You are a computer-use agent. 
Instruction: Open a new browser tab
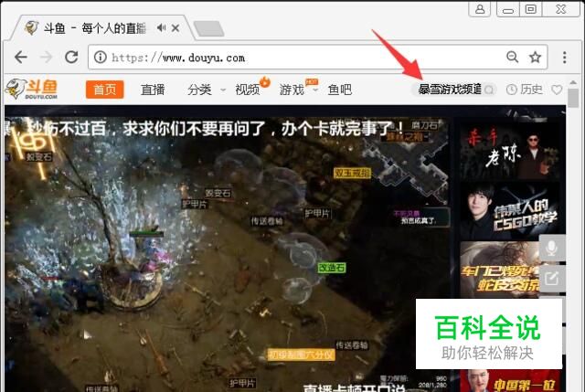pos(209,28)
